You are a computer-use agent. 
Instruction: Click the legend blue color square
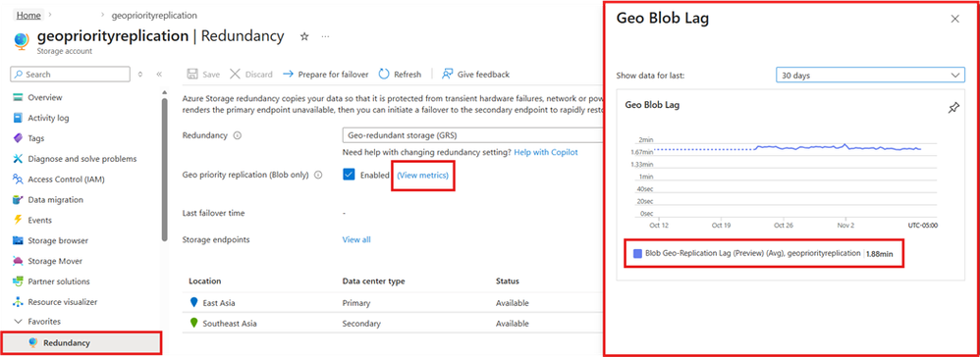(x=637, y=254)
